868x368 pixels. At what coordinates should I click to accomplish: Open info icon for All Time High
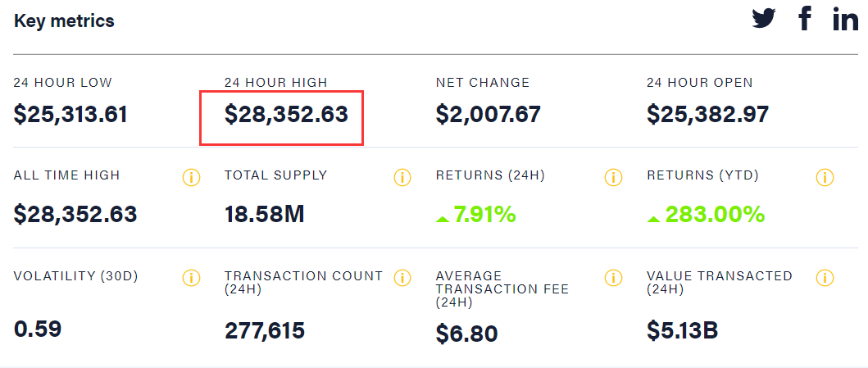coord(191,178)
